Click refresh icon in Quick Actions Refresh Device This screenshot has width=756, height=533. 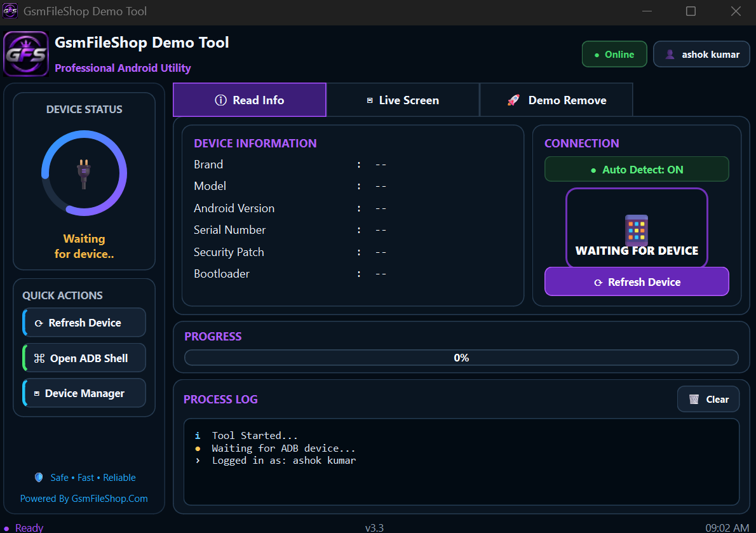click(39, 323)
